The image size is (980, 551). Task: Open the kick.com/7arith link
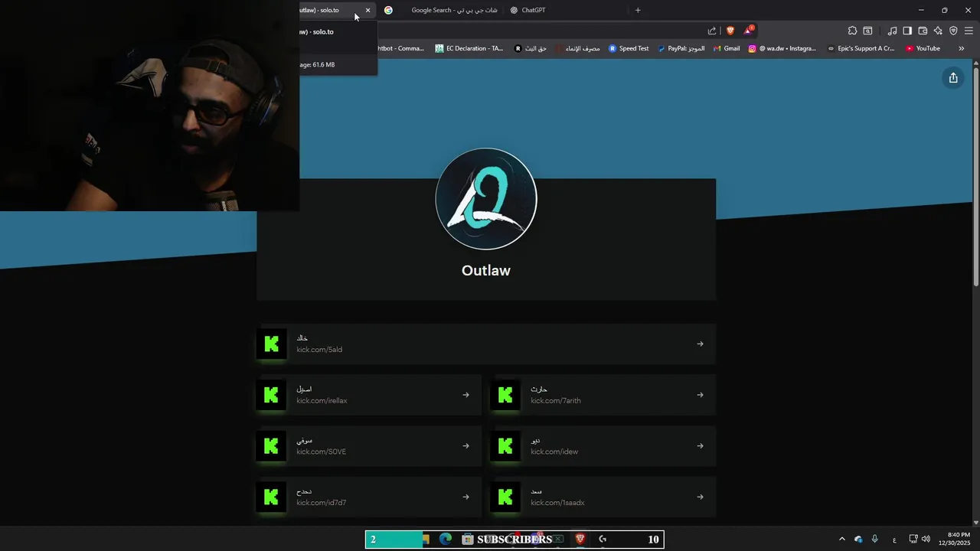603,395
